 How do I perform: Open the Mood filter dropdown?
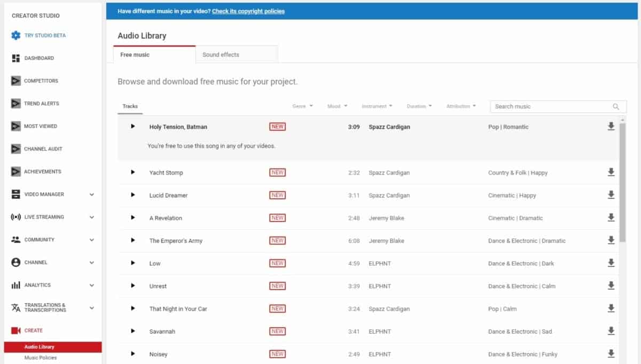click(x=338, y=106)
